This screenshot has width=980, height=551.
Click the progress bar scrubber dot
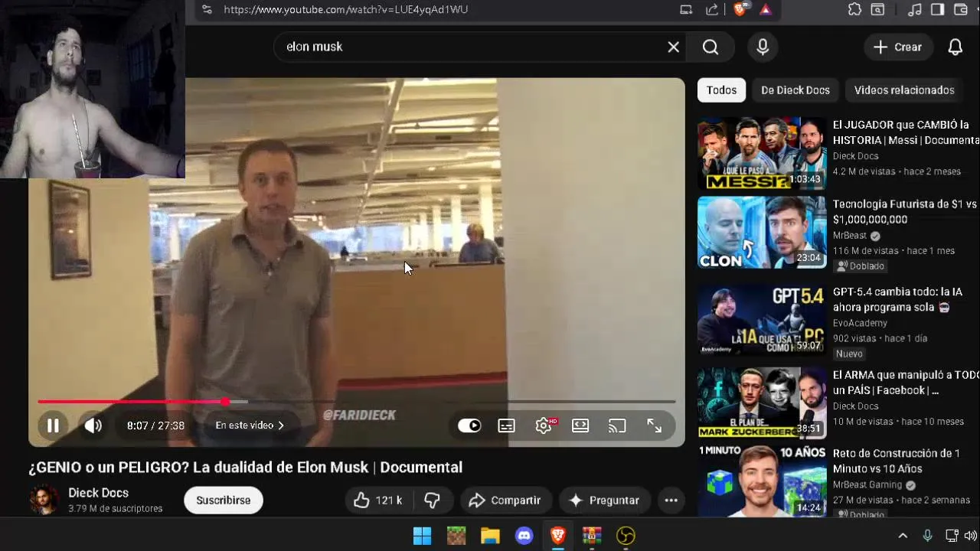[225, 401]
